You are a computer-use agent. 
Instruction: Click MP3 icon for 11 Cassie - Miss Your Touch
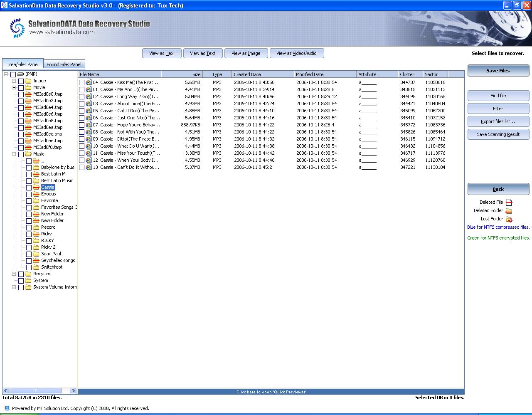[x=89, y=153]
